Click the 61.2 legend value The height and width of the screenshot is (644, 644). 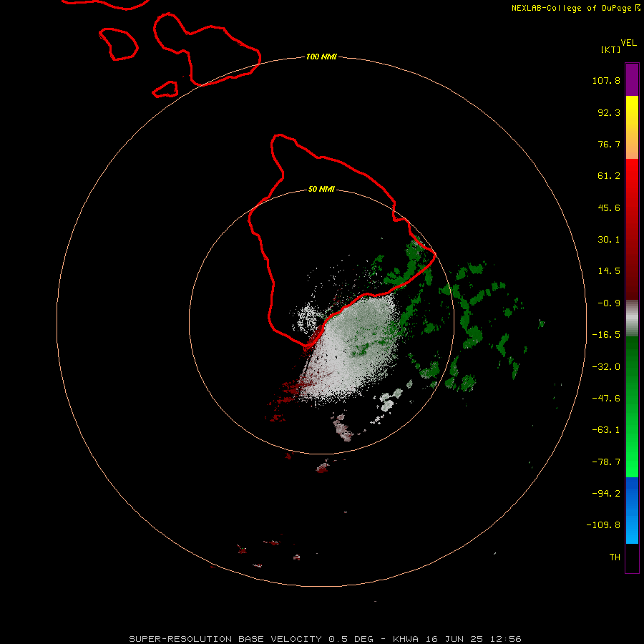coord(609,176)
